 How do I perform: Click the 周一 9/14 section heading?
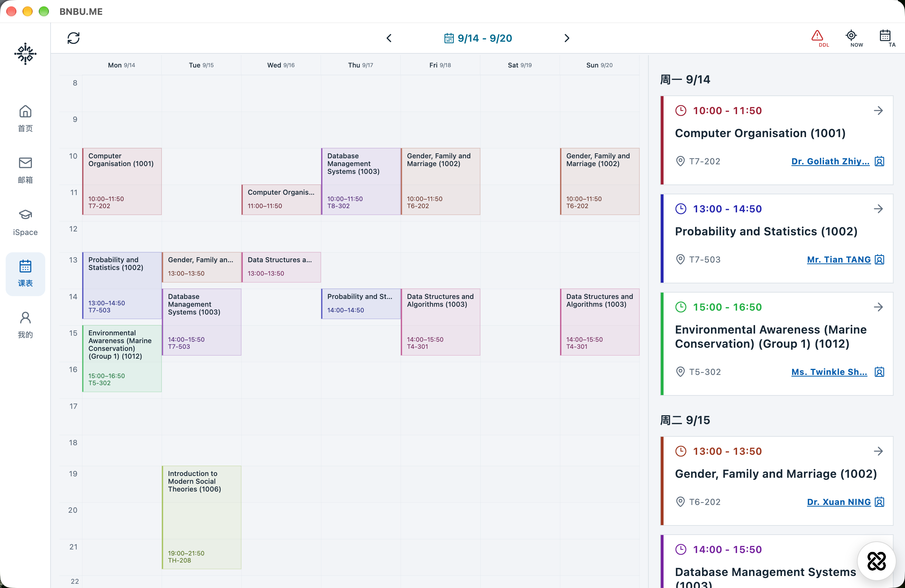685,80
